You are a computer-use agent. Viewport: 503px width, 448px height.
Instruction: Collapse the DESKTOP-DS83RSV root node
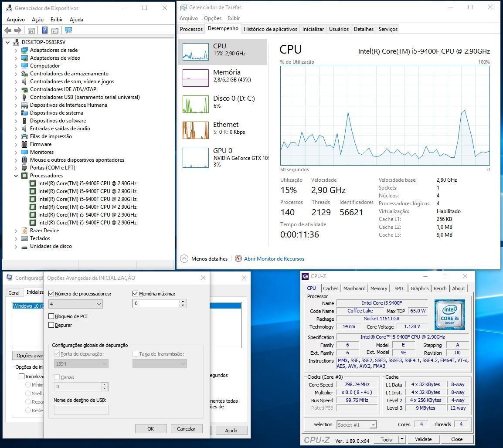pos(8,42)
